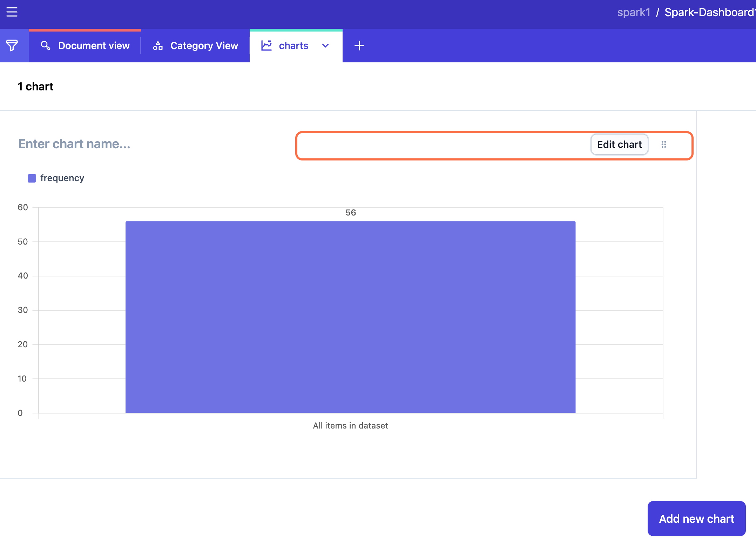Image resolution: width=756 pixels, height=548 pixels.
Task: Switch to Document view tab
Action: [x=94, y=46]
